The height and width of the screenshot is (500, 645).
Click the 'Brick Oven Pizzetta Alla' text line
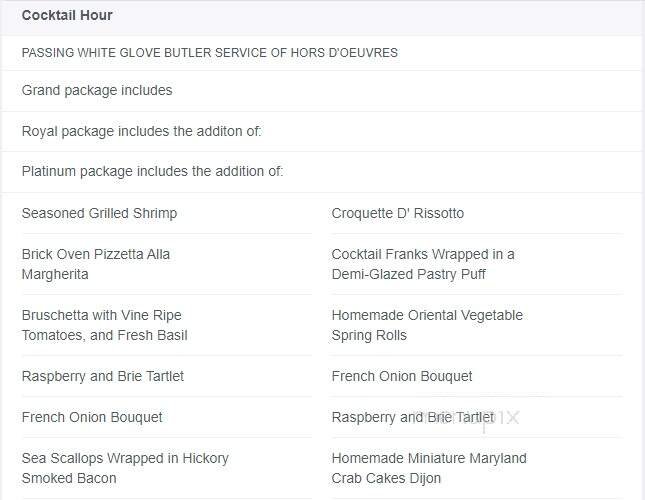pyautogui.click(x=96, y=255)
